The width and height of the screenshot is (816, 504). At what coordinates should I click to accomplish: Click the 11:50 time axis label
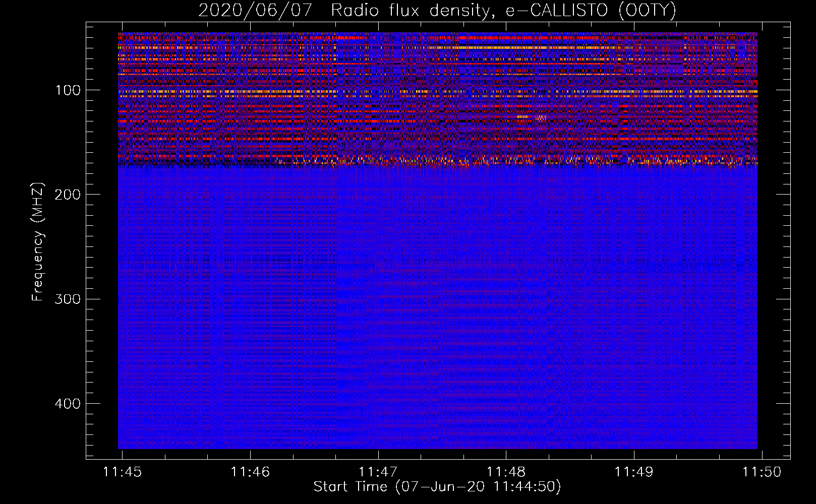(x=762, y=472)
